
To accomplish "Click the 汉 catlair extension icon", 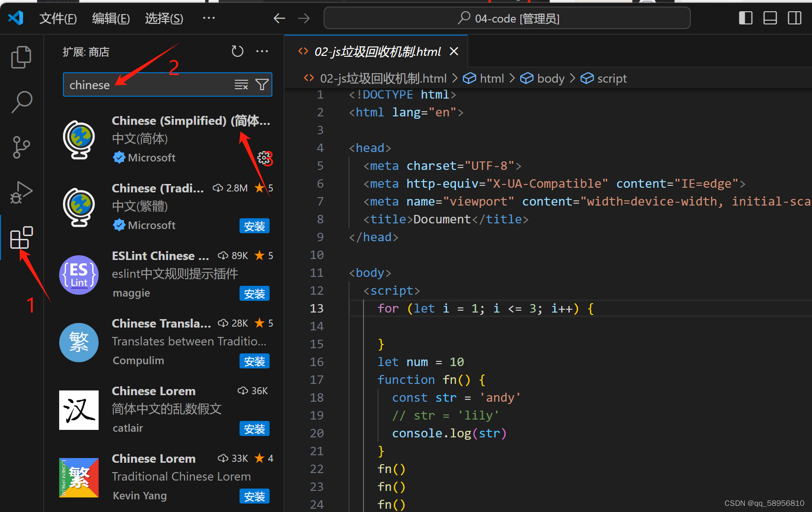I will [x=79, y=410].
